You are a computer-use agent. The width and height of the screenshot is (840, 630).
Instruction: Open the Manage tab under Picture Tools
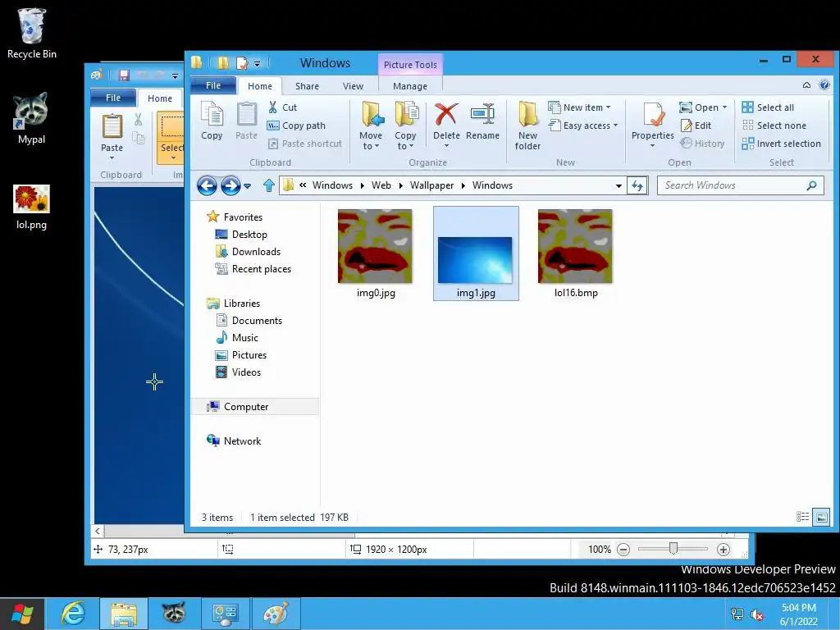(410, 86)
